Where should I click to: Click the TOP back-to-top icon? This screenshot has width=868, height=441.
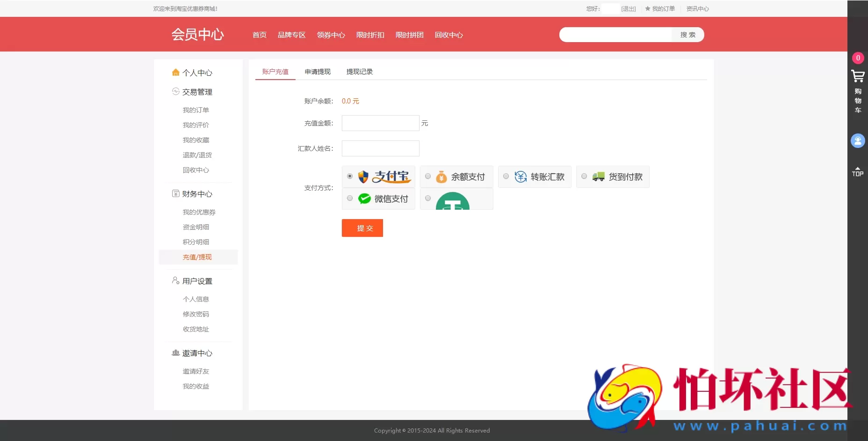(x=858, y=171)
